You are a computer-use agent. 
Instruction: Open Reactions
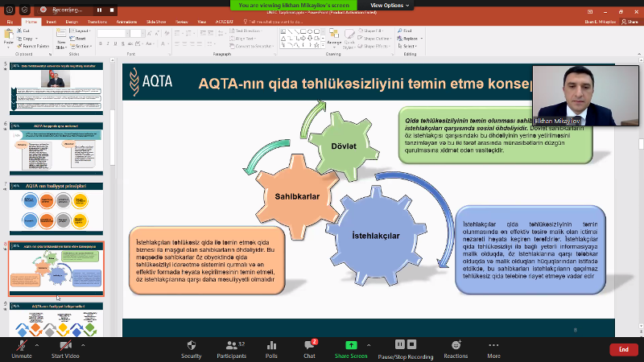tap(456, 349)
